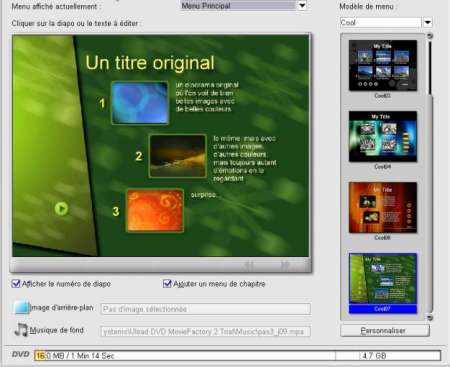Toggle 'Afficher le numéro de diapo' checkbox
450x367 pixels.
click(x=16, y=284)
